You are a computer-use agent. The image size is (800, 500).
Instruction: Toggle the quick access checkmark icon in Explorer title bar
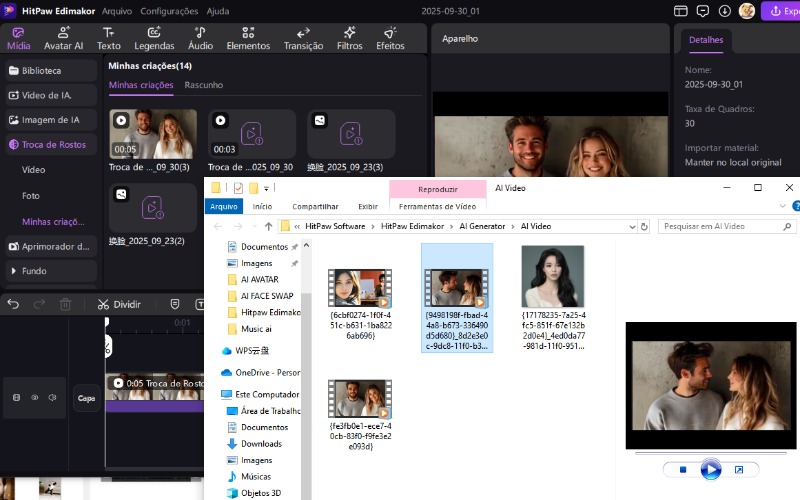point(238,188)
